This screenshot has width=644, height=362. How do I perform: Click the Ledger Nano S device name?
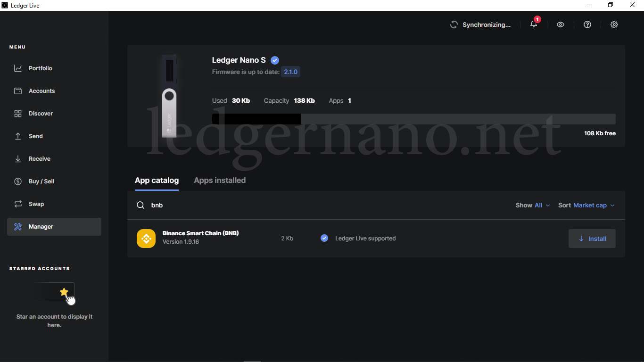(239, 60)
